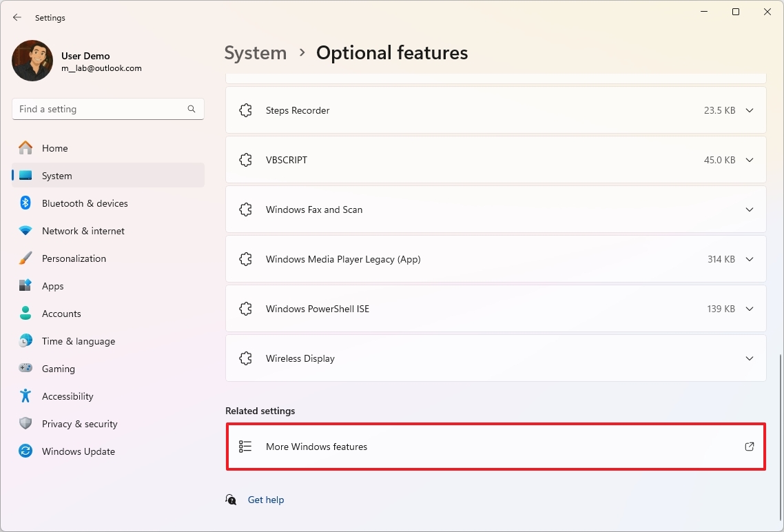784x532 pixels.
Task: Click the back arrow in Settings
Action: [x=17, y=17]
